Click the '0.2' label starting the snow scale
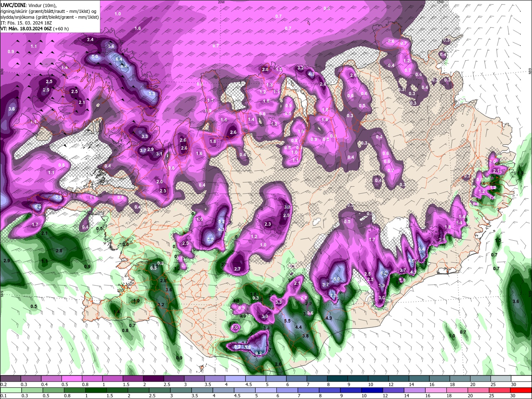The width and height of the screenshot is (532, 399). 3,384
